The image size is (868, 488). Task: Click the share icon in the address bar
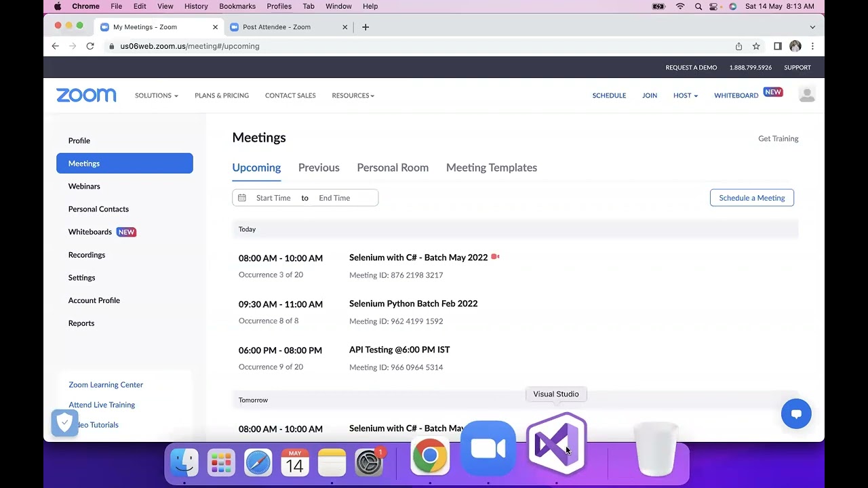click(x=738, y=46)
